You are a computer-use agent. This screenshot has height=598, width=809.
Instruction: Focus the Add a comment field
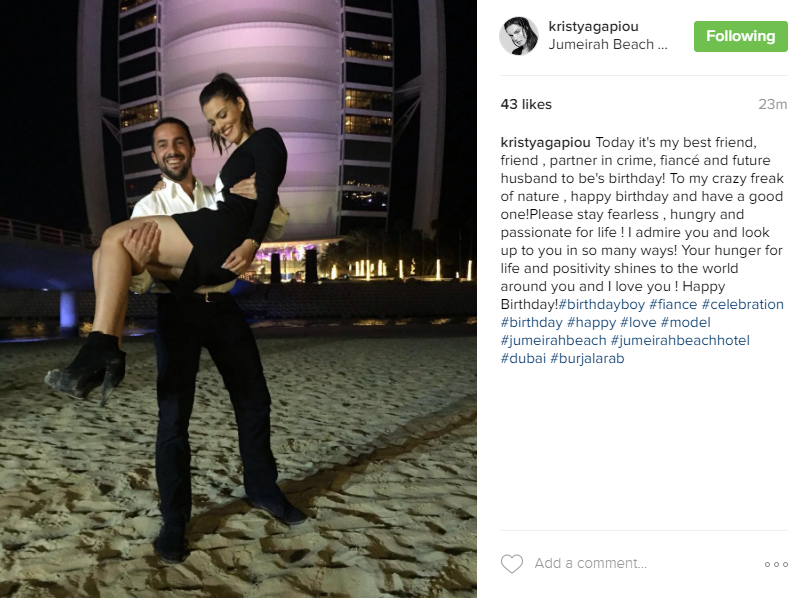[x=645, y=563]
